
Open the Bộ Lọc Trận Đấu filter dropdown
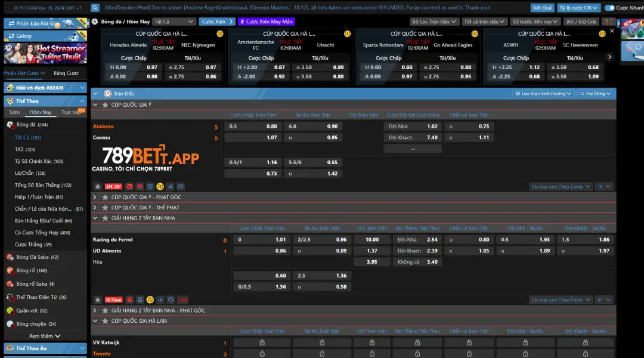(434, 21)
